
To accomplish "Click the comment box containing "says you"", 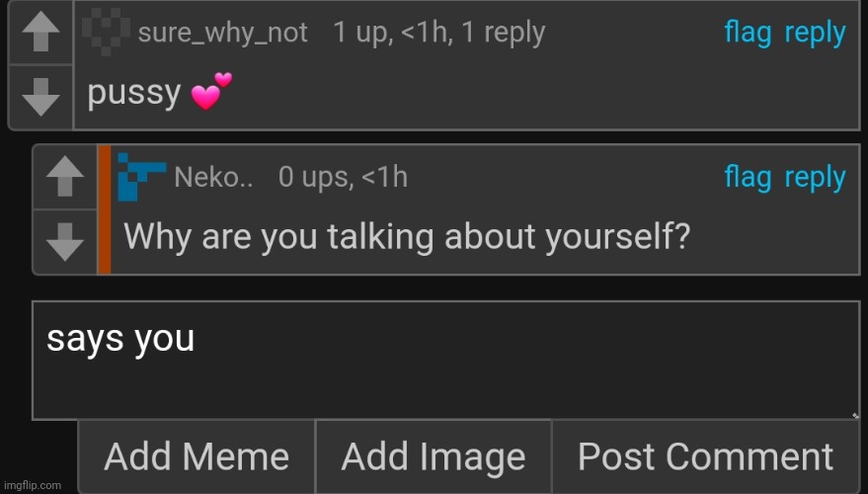I will pos(444,361).
